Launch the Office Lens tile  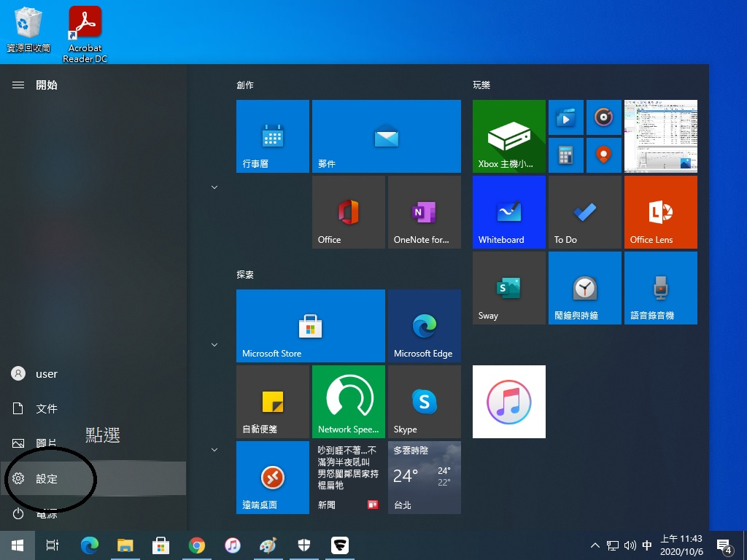coord(661,212)
